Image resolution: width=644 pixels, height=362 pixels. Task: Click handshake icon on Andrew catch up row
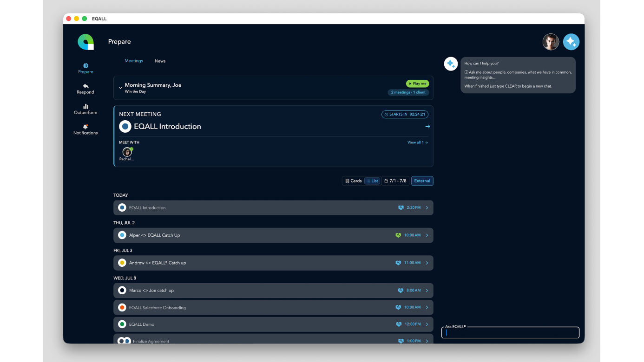[398, 263]
